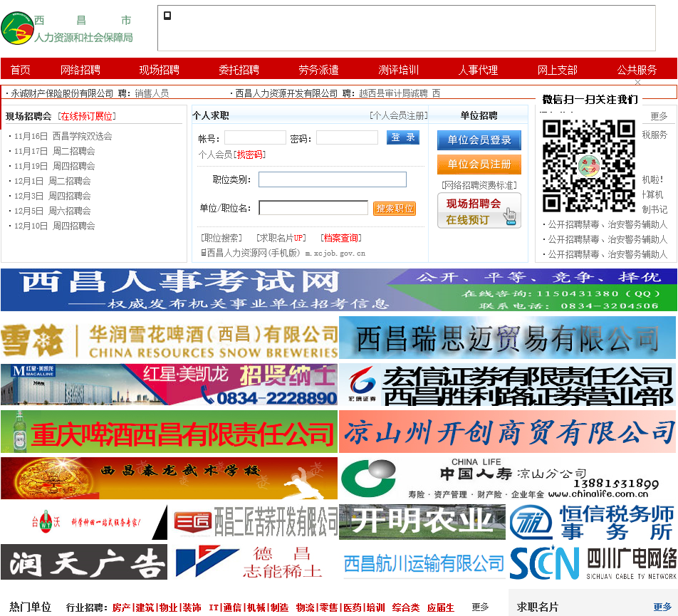Screen dimensions: 678x616
Task: Open 首页 in the navigation bar
Action: [21, 70]
